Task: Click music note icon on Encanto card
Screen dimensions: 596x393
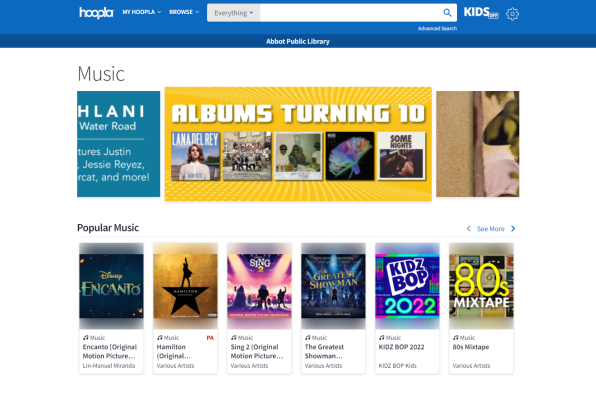Action: pos(86,338)
